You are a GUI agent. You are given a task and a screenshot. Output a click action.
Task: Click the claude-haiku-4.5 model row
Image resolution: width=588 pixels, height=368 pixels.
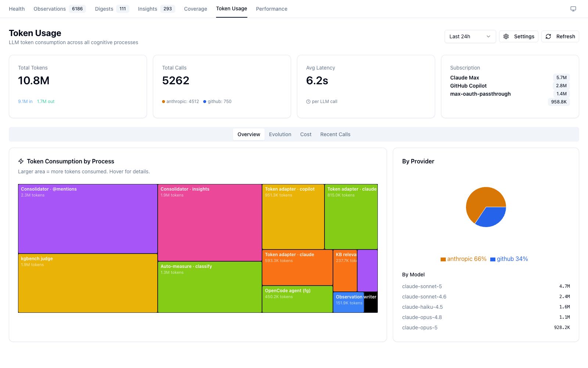[x=486, y=307]
